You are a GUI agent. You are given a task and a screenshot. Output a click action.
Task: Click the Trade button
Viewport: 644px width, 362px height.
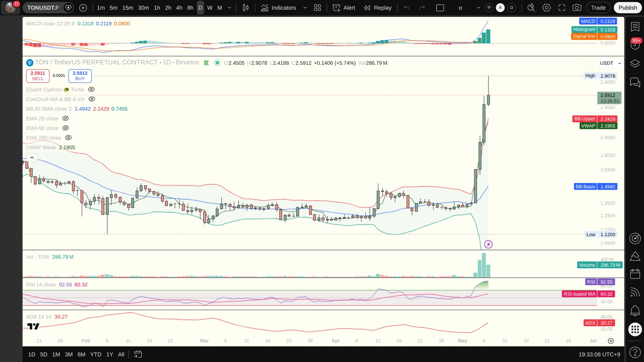point(598,8)
